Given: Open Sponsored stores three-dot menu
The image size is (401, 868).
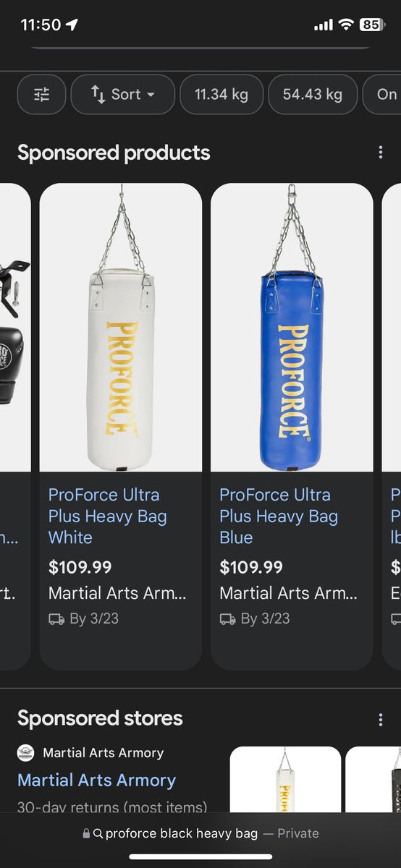Looking at the screenshot, I should [x=381, y=719].
